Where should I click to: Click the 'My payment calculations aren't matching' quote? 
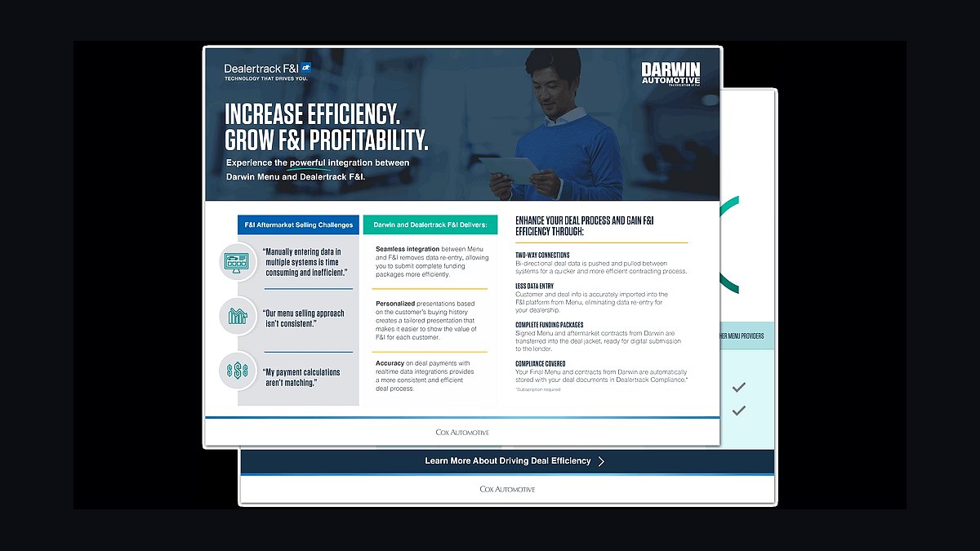pos(302,377)
